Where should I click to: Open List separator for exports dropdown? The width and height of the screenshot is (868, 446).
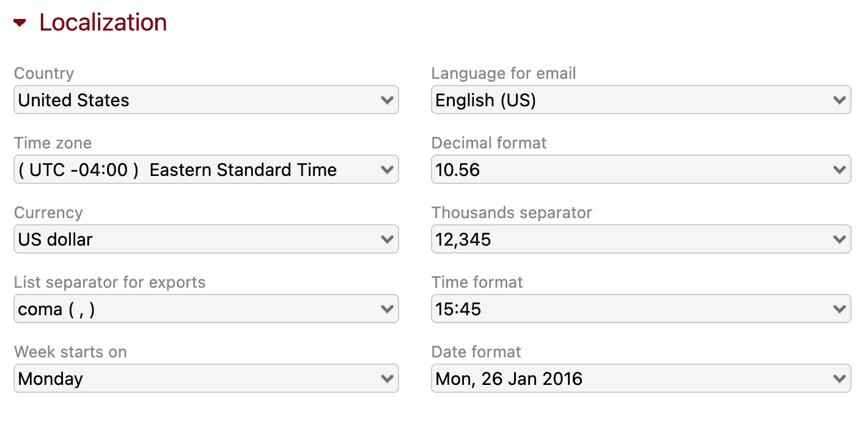[206, 309]
